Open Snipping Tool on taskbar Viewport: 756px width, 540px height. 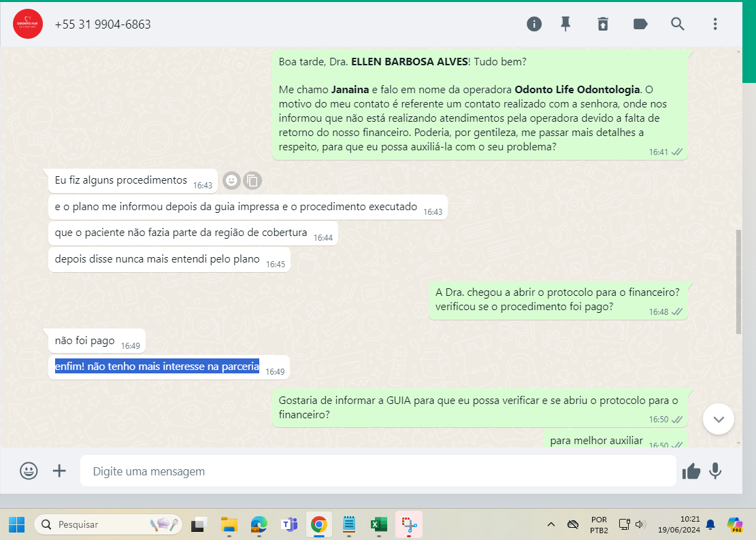tap(409, 524)
